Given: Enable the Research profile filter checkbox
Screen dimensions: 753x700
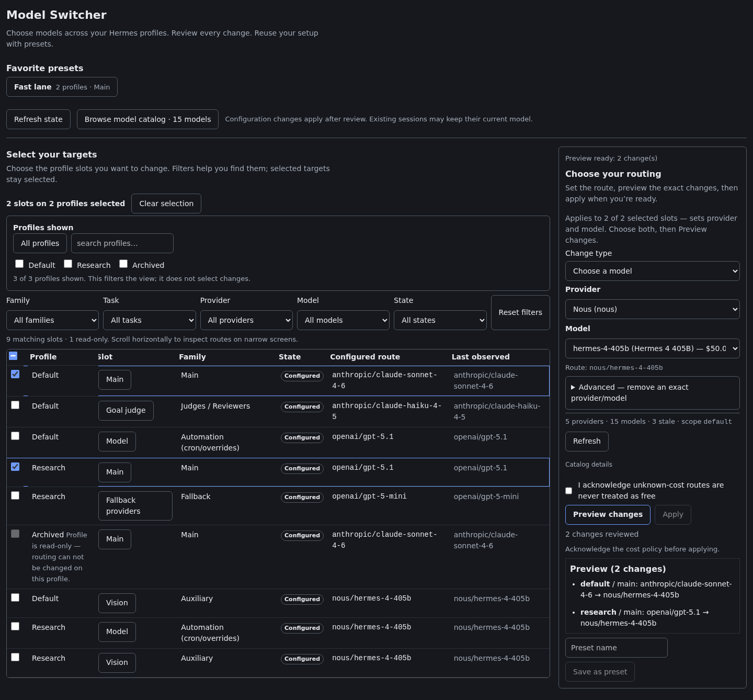Looking at the screenshot, I should coord(68,264).
